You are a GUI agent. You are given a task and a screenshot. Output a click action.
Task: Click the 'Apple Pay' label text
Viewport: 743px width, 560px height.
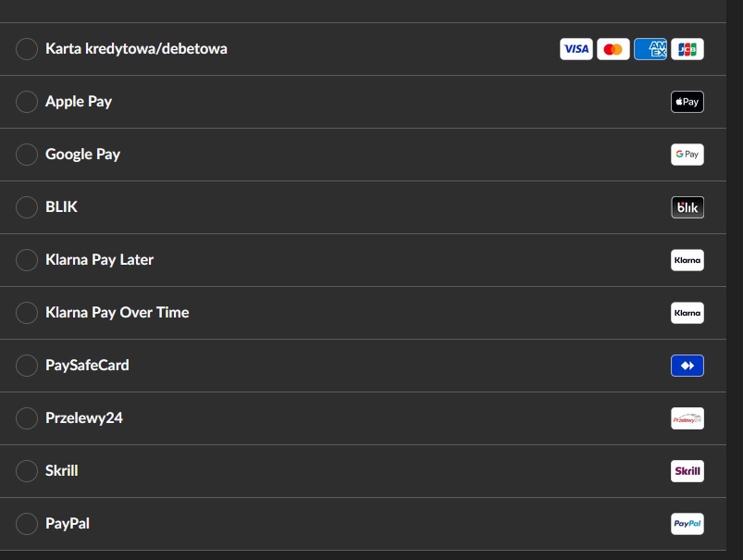[x=79, y=102]
